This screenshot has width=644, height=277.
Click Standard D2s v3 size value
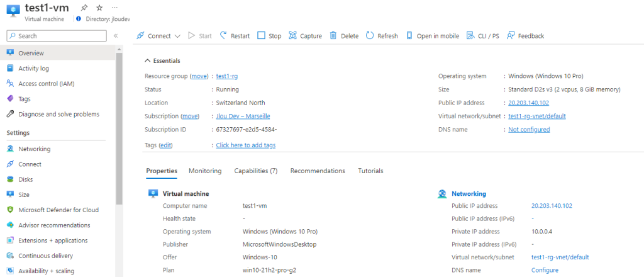click(x=564, y=89)
